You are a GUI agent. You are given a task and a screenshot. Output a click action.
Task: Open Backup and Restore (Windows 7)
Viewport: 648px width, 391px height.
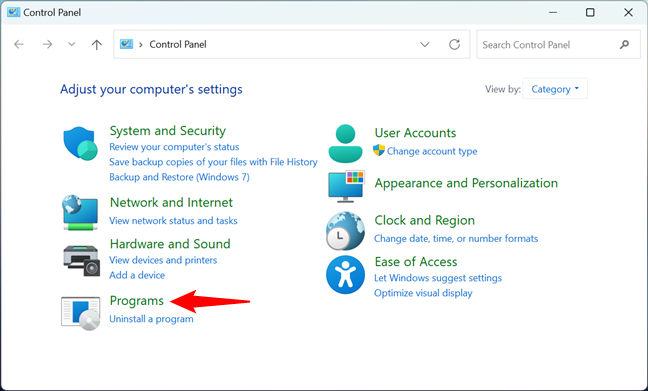pyautogui.click(x=179, y=177)
